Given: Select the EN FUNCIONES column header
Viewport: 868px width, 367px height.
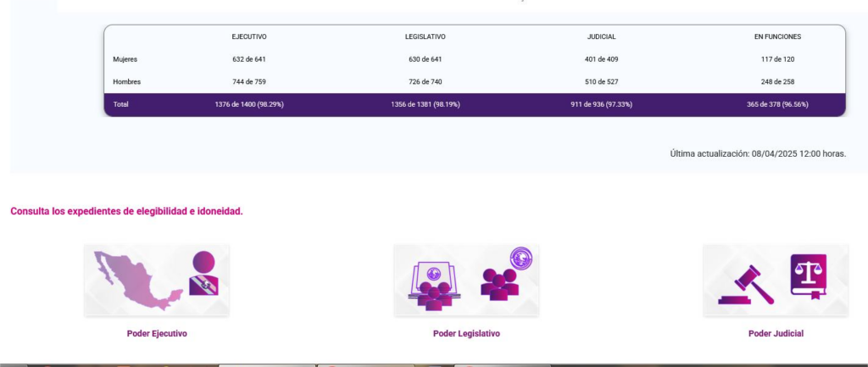Looking at the screenshot, I should coord(777,37).
